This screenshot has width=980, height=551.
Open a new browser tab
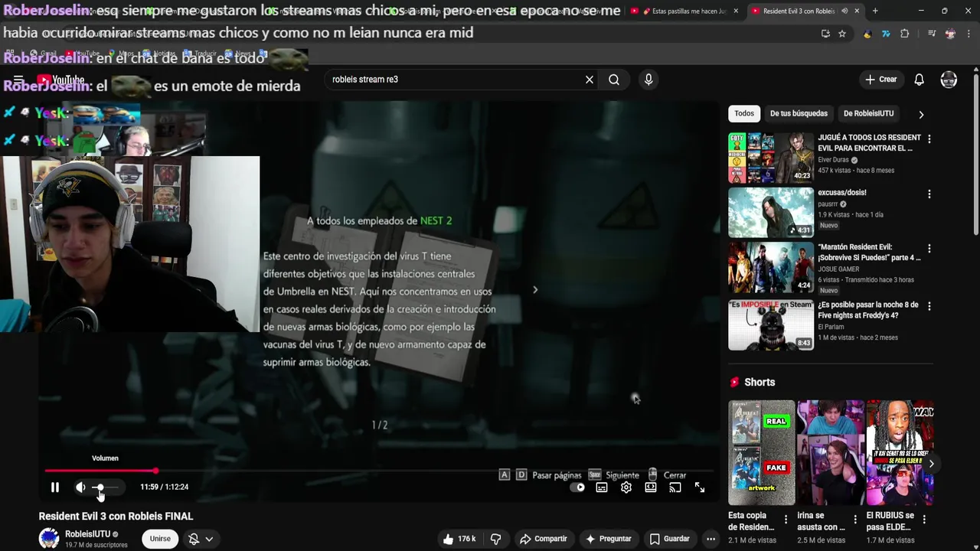pos(875,11)
